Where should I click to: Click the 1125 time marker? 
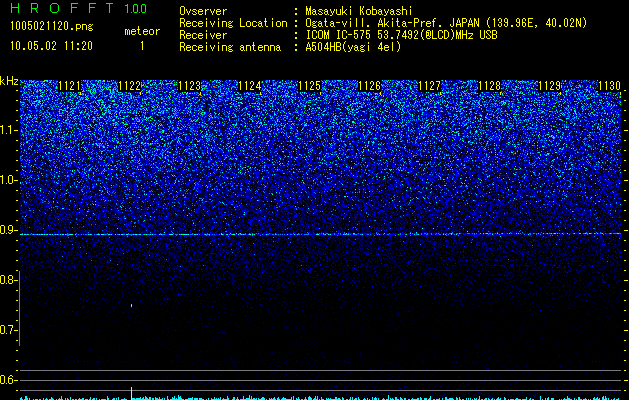tap(310, 86)
